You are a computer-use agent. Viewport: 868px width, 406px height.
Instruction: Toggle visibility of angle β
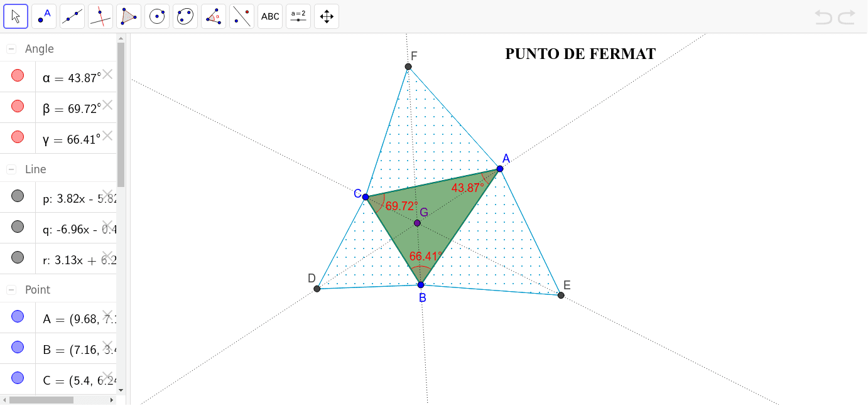tap(18, 106)
